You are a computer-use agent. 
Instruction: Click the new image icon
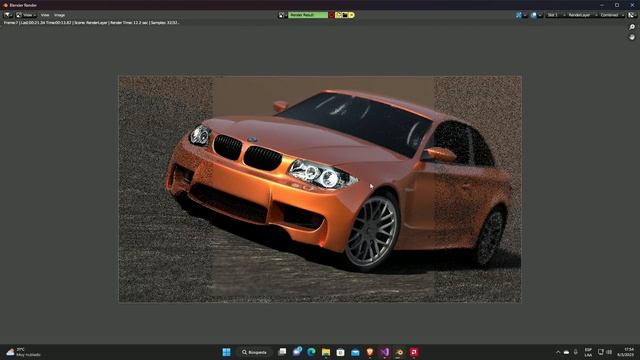(338, 15)
